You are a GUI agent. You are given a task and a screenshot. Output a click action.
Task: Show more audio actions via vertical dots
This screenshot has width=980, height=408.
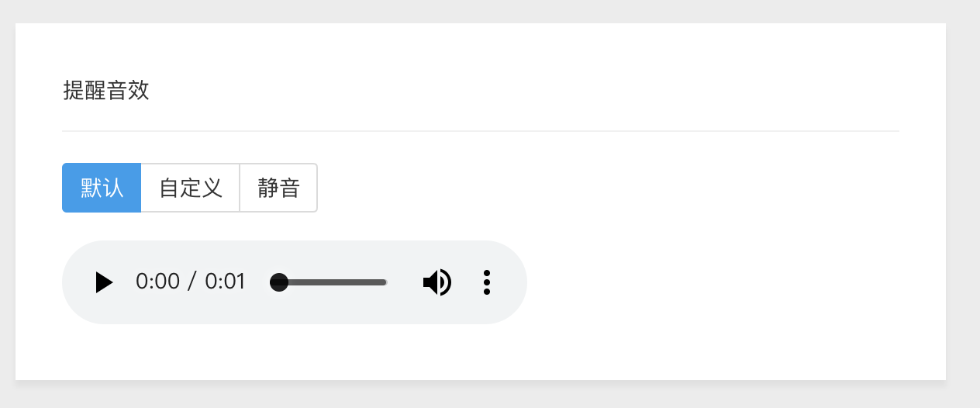pos(487,282)
